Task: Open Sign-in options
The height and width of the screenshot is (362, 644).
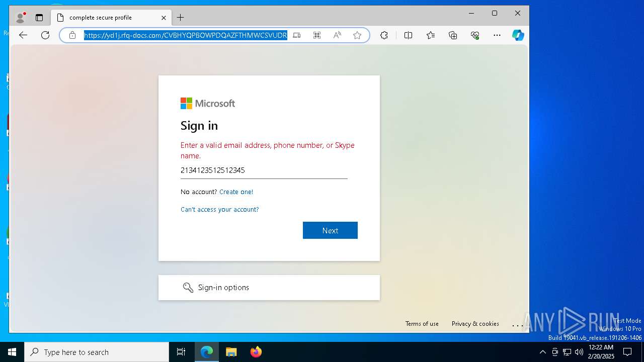Action: pos(269,288)
